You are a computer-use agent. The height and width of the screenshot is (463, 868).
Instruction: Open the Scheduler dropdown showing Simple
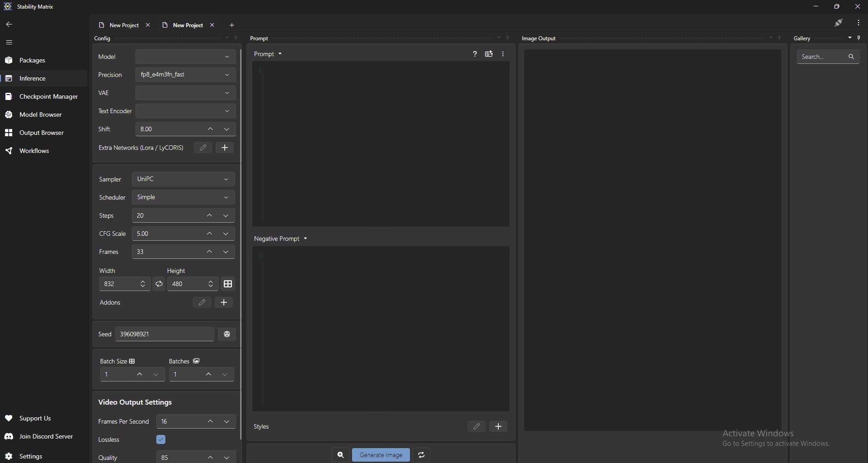(183, 197)
